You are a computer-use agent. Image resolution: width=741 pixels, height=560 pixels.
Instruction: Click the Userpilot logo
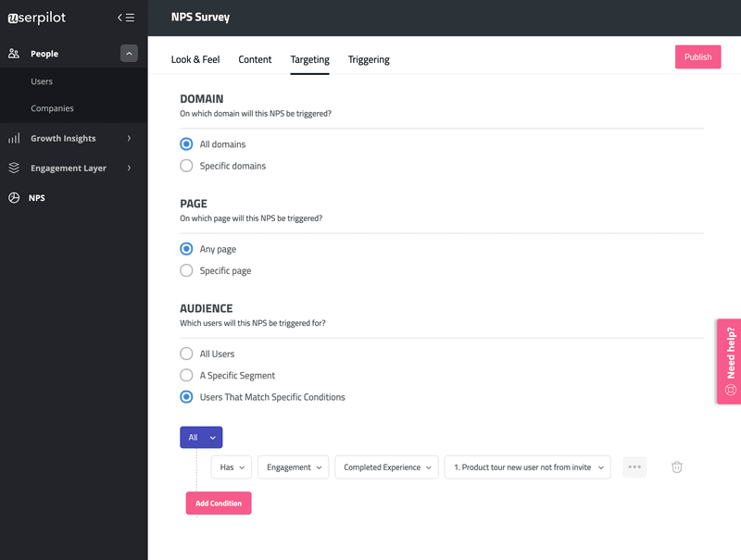tap(39, 17)
